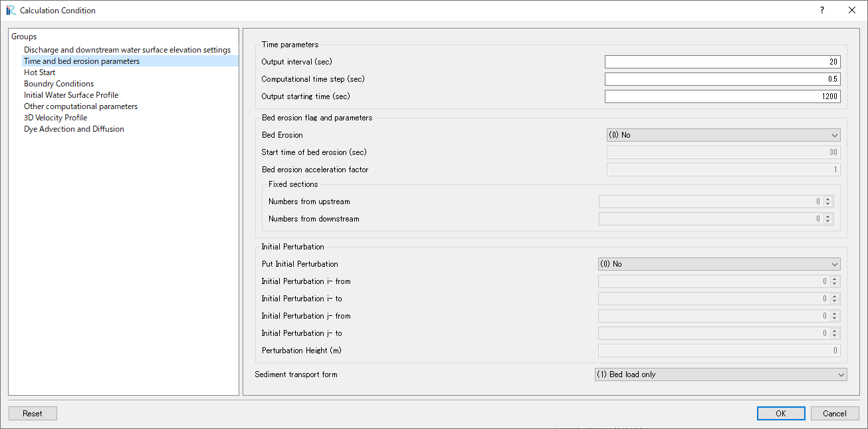Click Bed erosion flag and parameters title
868x429 pixels.
tap(317, 118)
